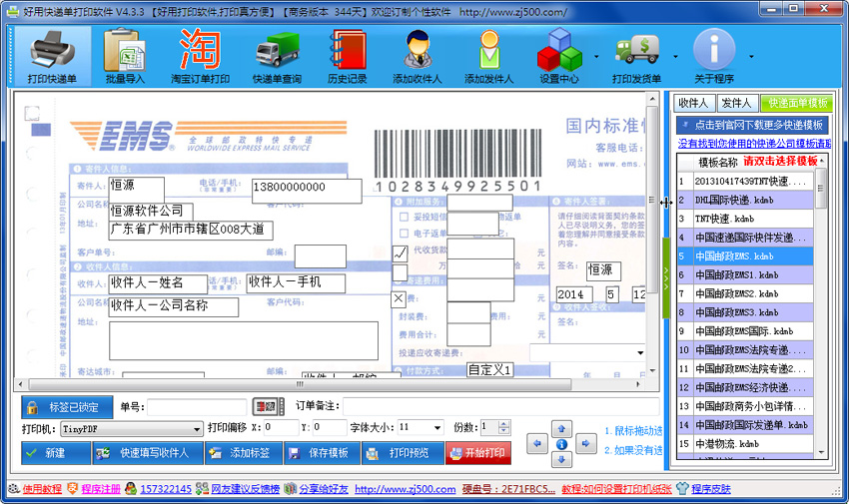Select template 中国邮政EMS国际.kdmb
This screenshot has width=849, height=504.
coord(745,331)
